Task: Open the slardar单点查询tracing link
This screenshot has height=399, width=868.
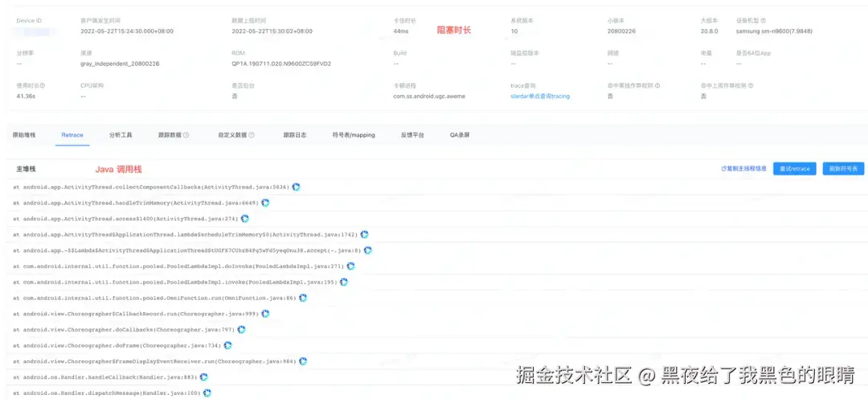Action: [540, 96]
